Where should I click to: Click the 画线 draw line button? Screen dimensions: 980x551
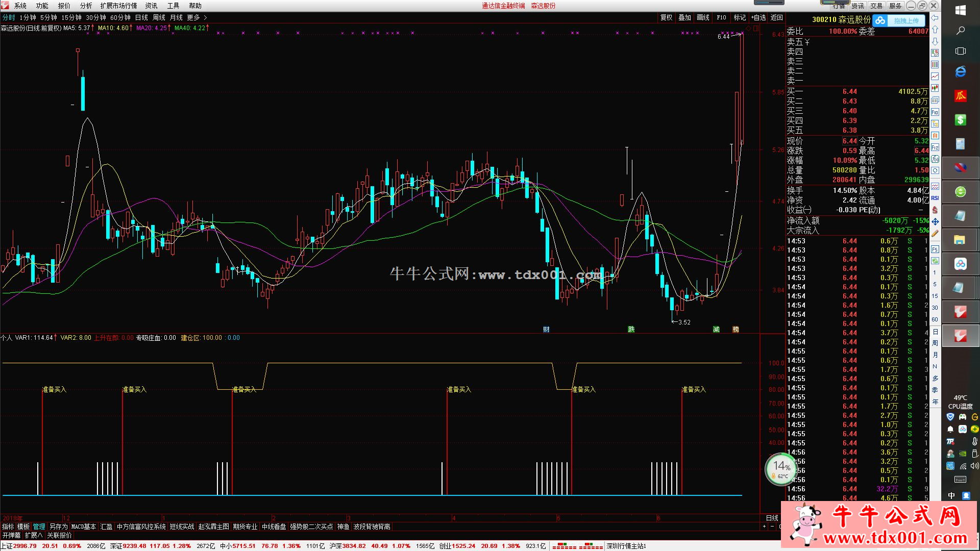click(x=703, y=17)
